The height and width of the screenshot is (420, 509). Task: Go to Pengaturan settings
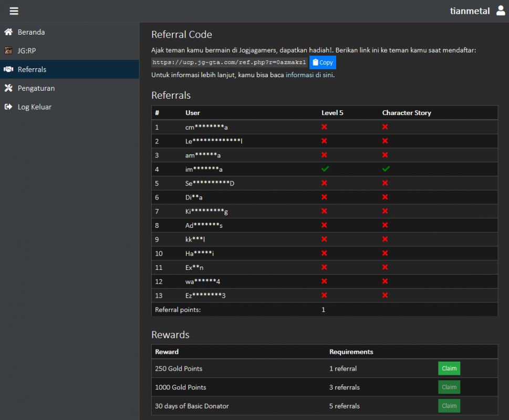69,88
